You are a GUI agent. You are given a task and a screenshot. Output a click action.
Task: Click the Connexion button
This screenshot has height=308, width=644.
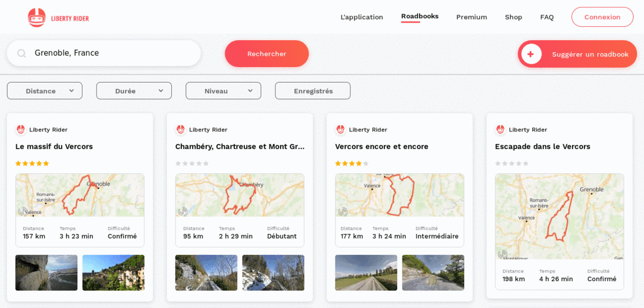coord(602,17)
